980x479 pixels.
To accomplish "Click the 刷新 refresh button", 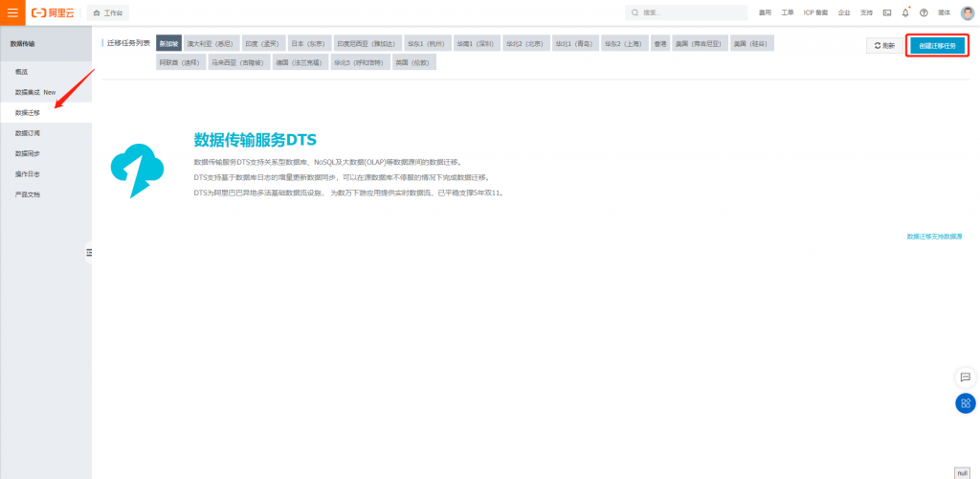I will point(884,46).
